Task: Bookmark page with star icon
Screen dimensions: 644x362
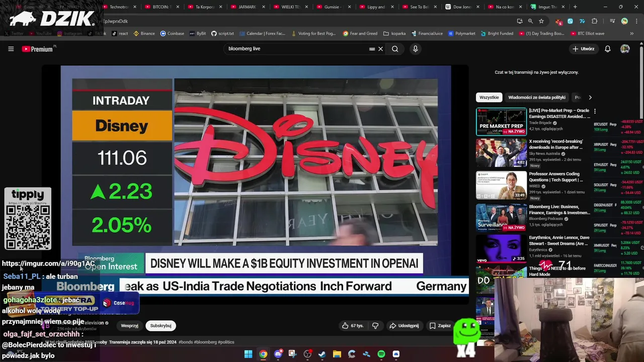Action: (x=541, y=21)
